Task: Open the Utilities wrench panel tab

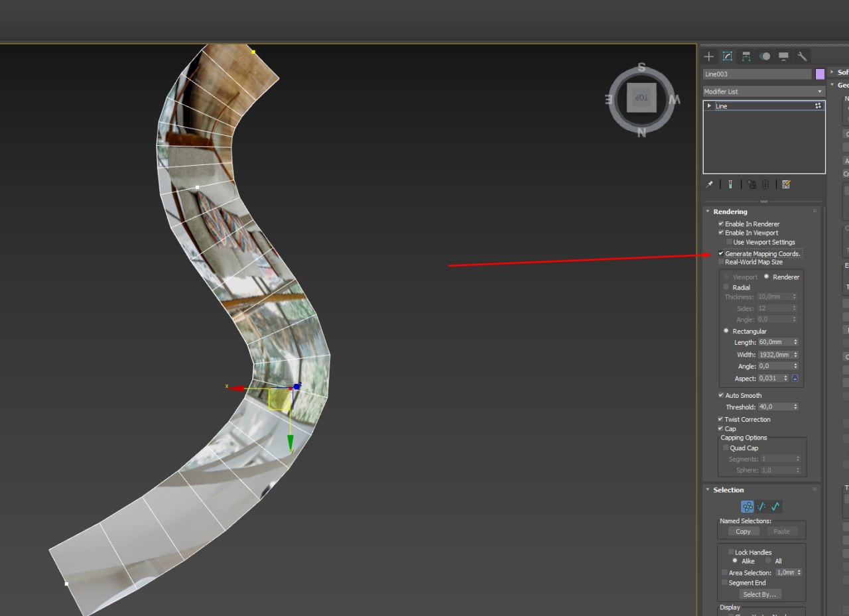Action: click(x=802, y=56)
